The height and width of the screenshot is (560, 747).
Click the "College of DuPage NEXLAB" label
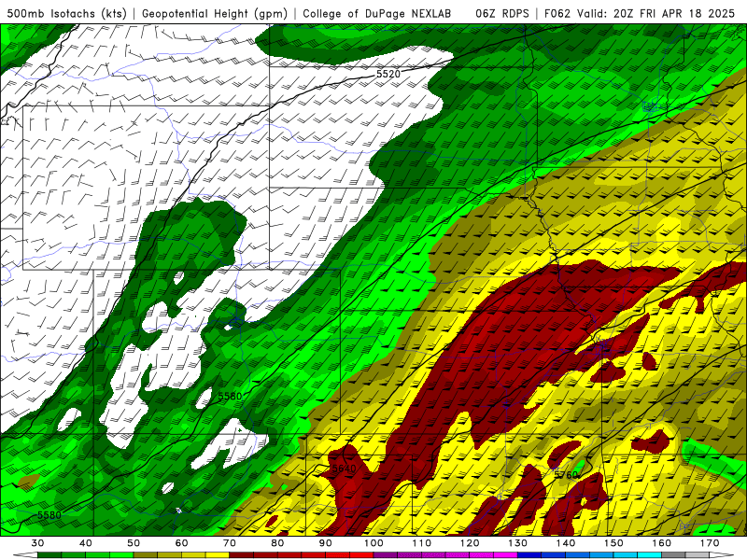coord(376,14)
